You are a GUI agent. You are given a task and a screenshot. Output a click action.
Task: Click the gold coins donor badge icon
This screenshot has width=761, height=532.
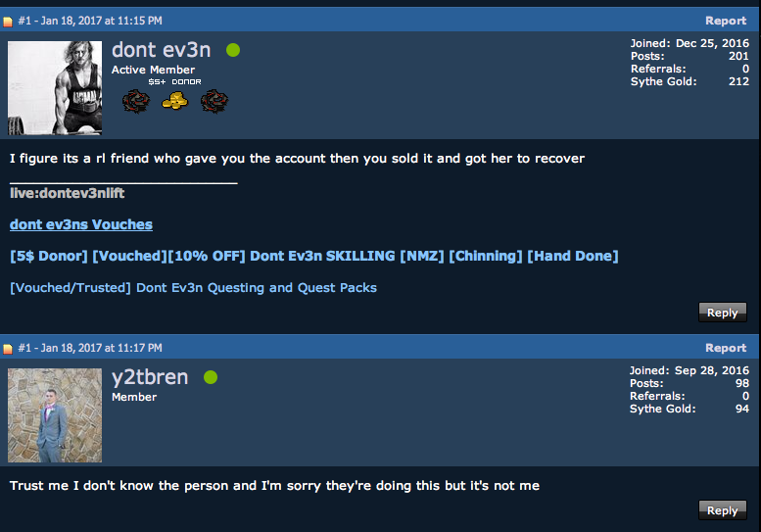(x=174, y=101)
